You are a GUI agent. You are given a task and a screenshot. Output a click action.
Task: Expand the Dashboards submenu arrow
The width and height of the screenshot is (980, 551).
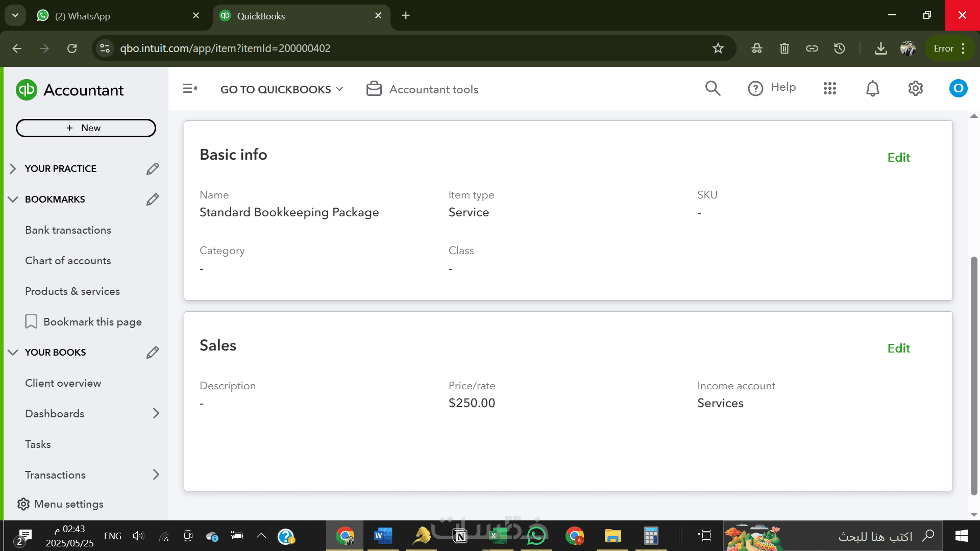click(x=156, y=414)
